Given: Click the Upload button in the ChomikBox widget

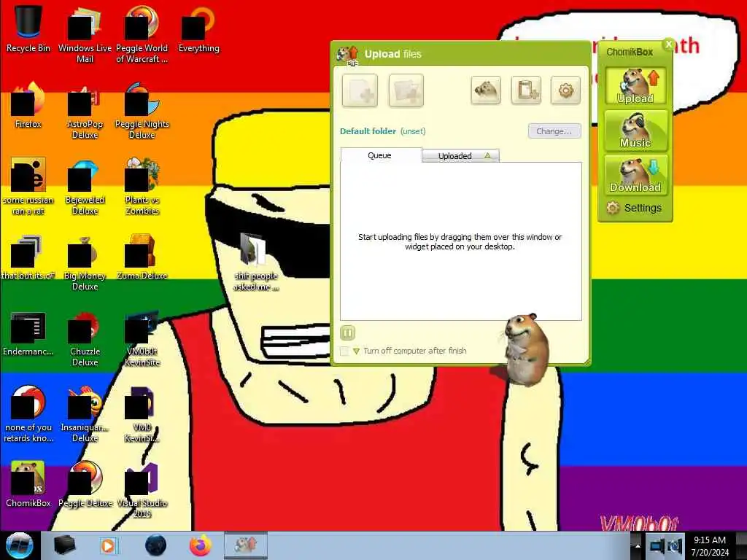Looking at the screenshot, I should click(635, 86).
